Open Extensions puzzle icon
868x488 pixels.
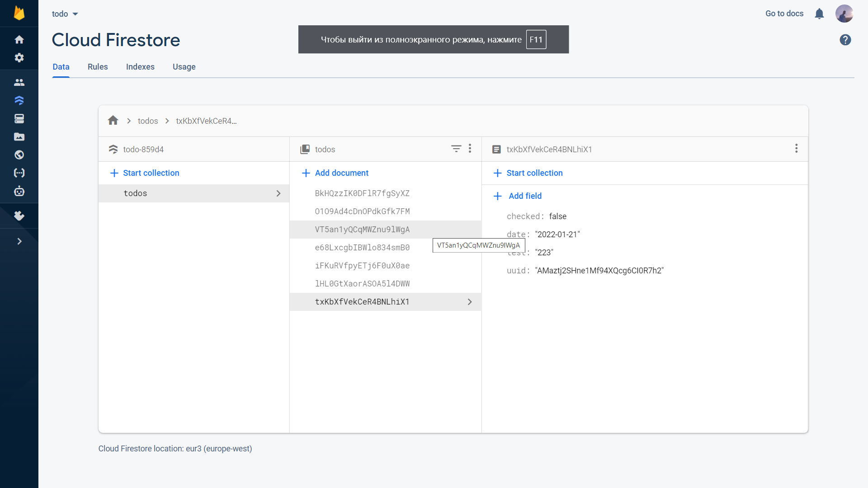click(19, 216)
